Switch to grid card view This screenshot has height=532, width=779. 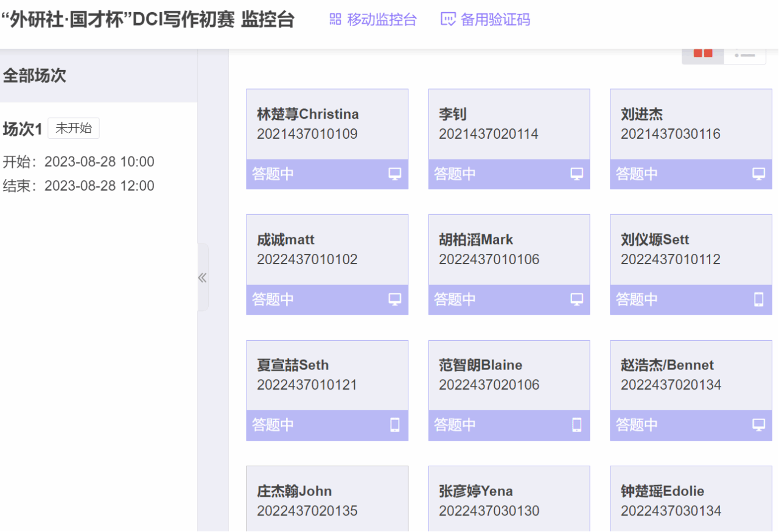(x=703, y=54)
